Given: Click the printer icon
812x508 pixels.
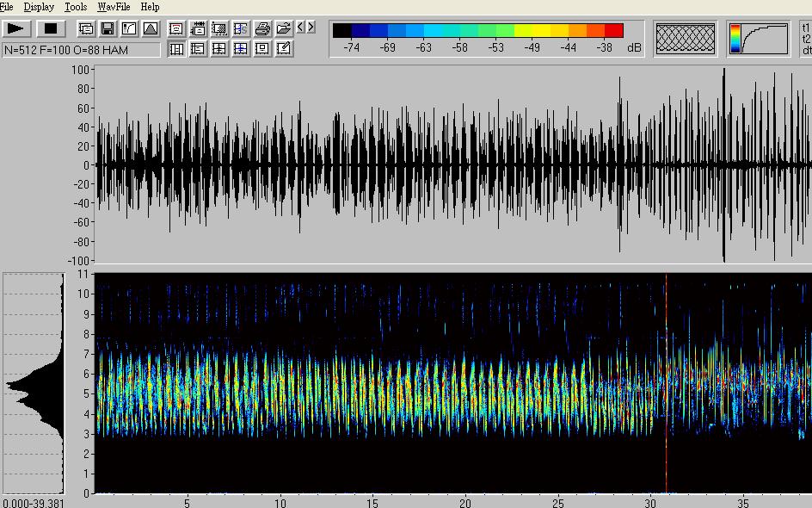Looking at the screenshot, I should pos(262,28).
